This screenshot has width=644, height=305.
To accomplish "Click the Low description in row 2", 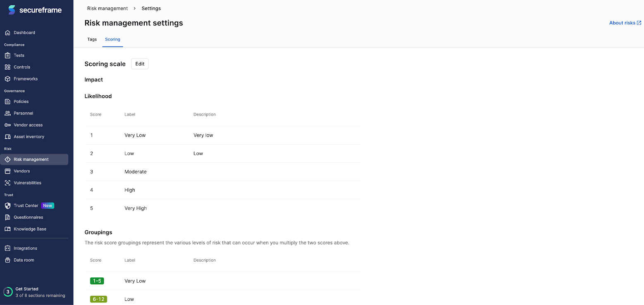I will pos(198,154).
